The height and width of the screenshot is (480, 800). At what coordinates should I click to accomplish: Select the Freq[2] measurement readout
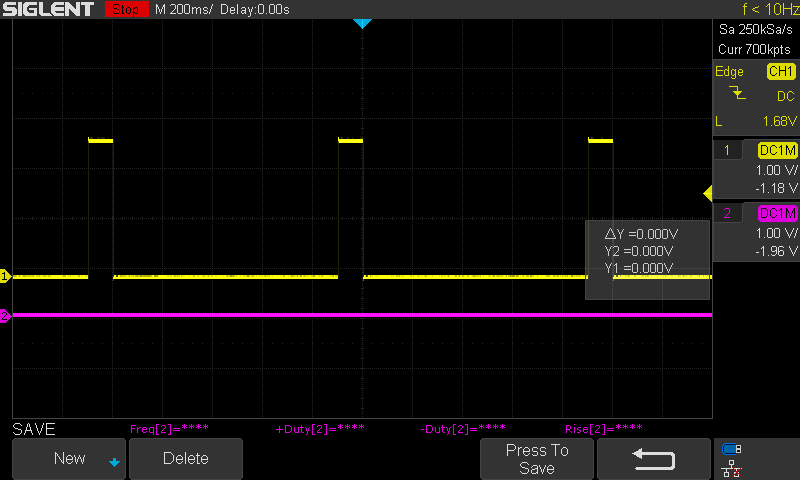[x=169, y=428]
